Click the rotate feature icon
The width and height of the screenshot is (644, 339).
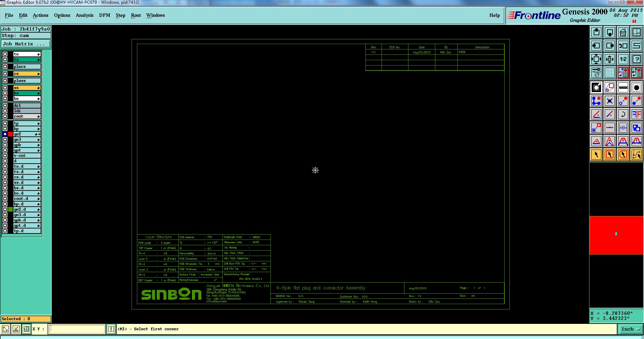point(623,115)
